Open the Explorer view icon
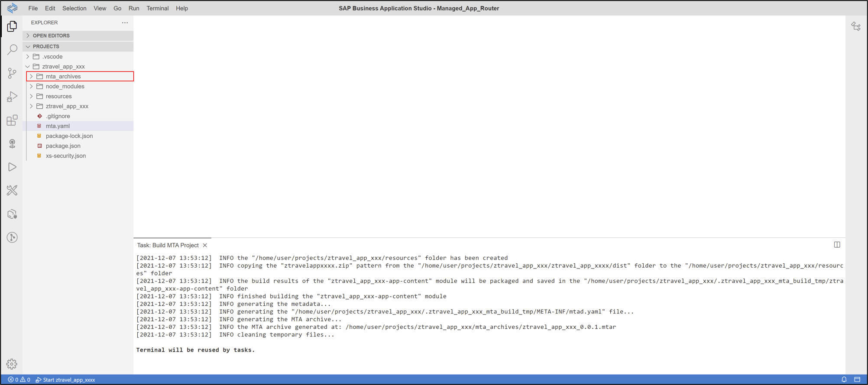 tap(12, 26)
